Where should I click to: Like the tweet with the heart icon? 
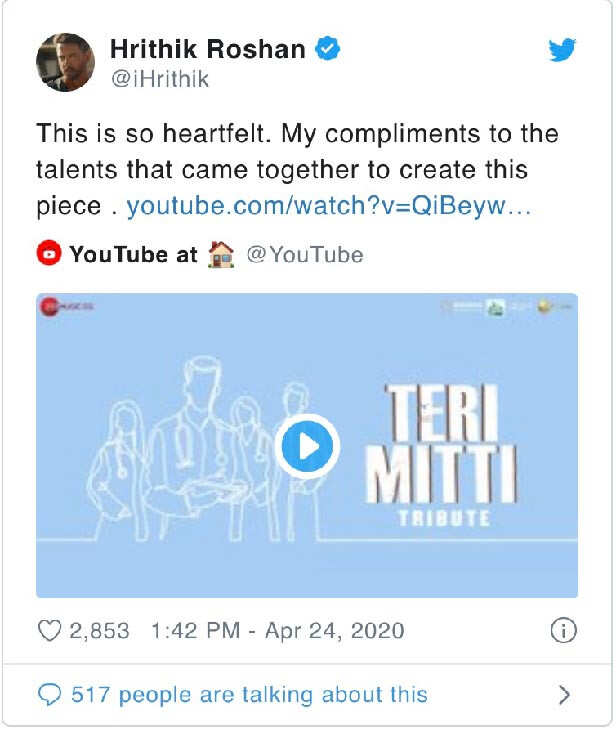click(x=49, y=631)
